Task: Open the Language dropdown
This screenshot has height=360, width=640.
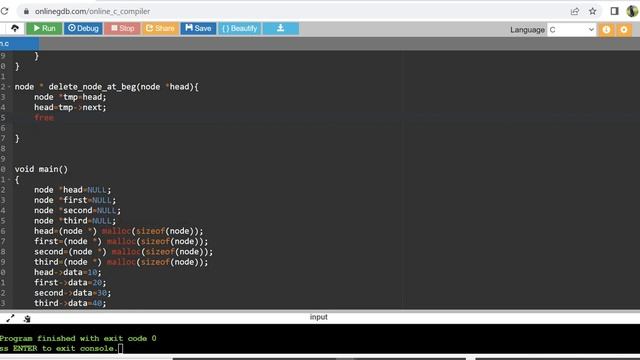Action: pyautogui.click(x=571, y=29)
